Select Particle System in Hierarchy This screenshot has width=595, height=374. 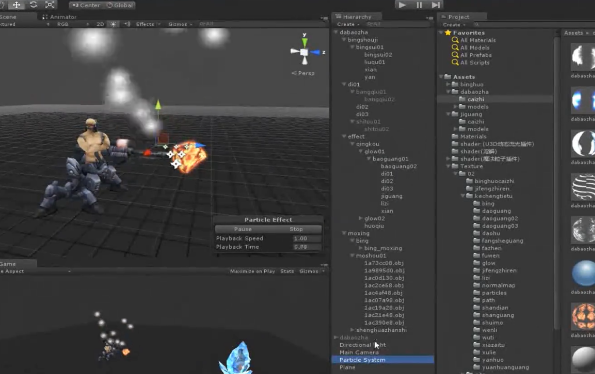pos(383,360)
